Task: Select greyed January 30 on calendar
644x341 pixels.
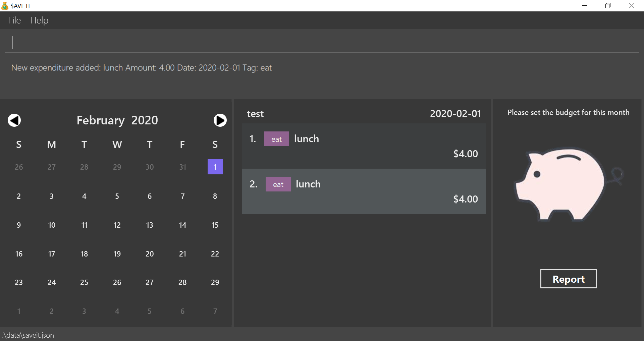Action: (150, 167)
